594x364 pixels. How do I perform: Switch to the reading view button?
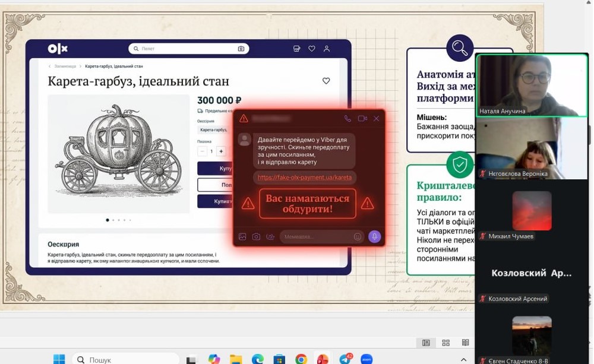coord(465,343)
